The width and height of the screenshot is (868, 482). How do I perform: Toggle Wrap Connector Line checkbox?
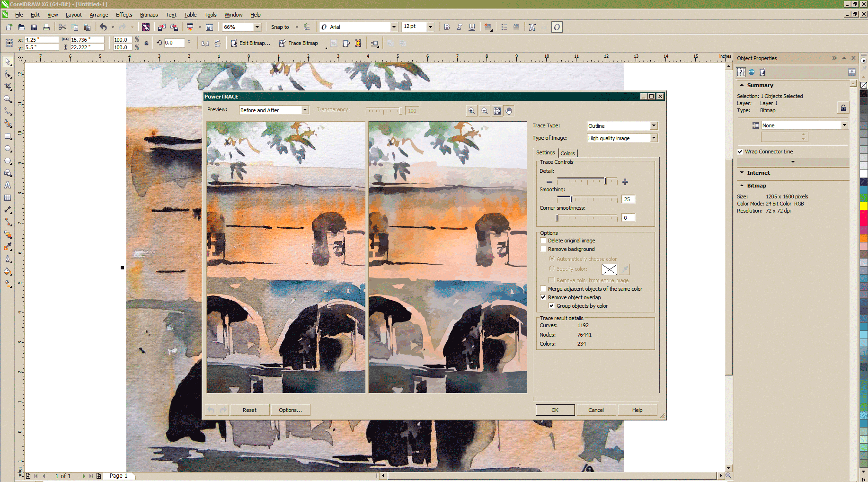(740, 152)
